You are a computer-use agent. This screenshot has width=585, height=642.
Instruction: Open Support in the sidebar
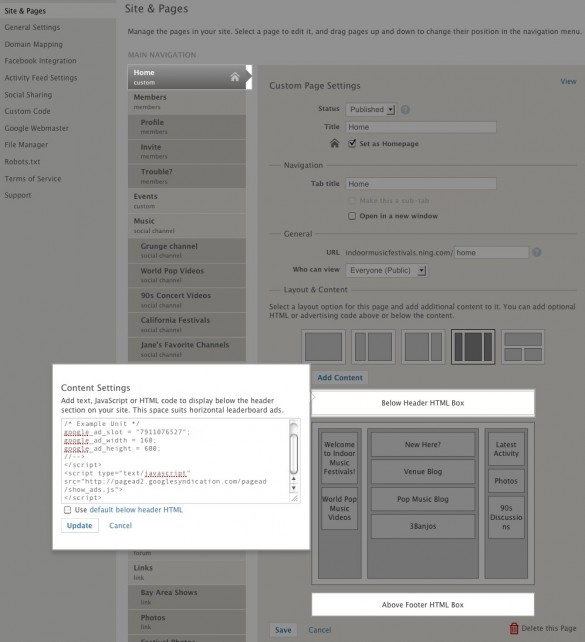18,195
